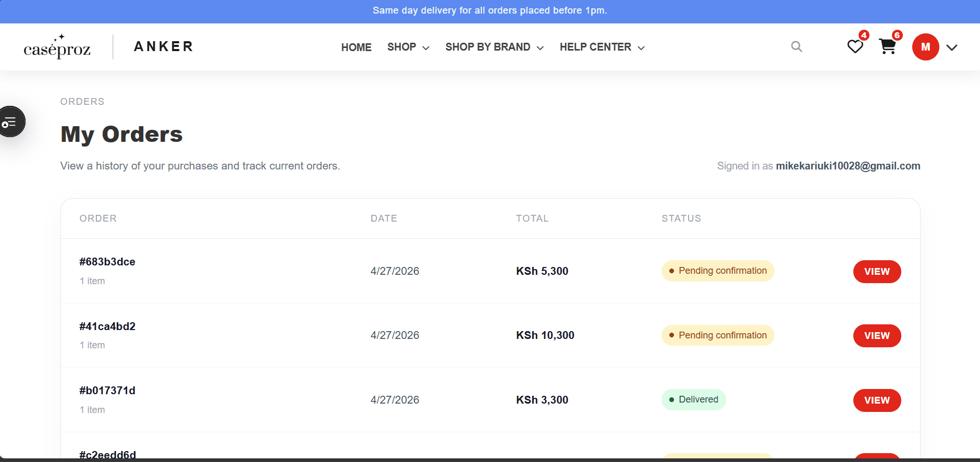
Task: Click the Delivered status badge
Action: click(694, 399)
